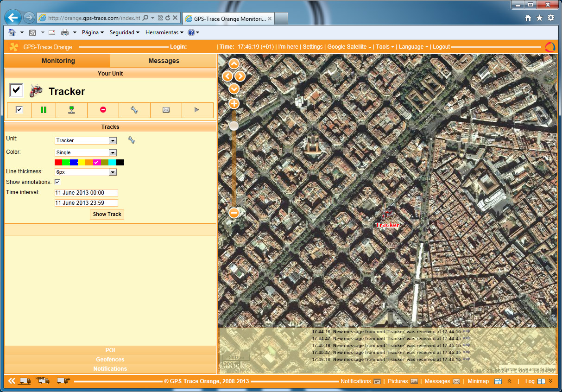Open IE favorites star icon
This screenshot has width=562, height=392.
[x=539, y=18]
